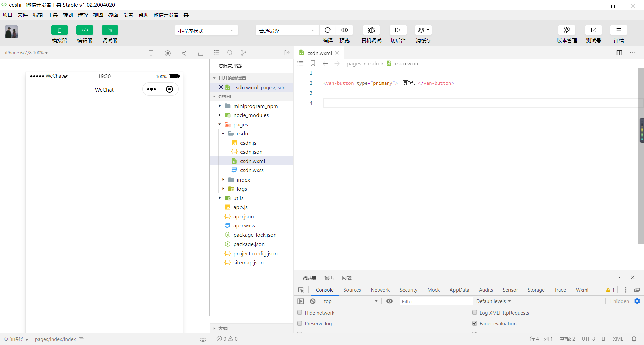Viewport: 644px width, 345px height.
Task: Toggle console sidebar panel
Action: (301, 301)
